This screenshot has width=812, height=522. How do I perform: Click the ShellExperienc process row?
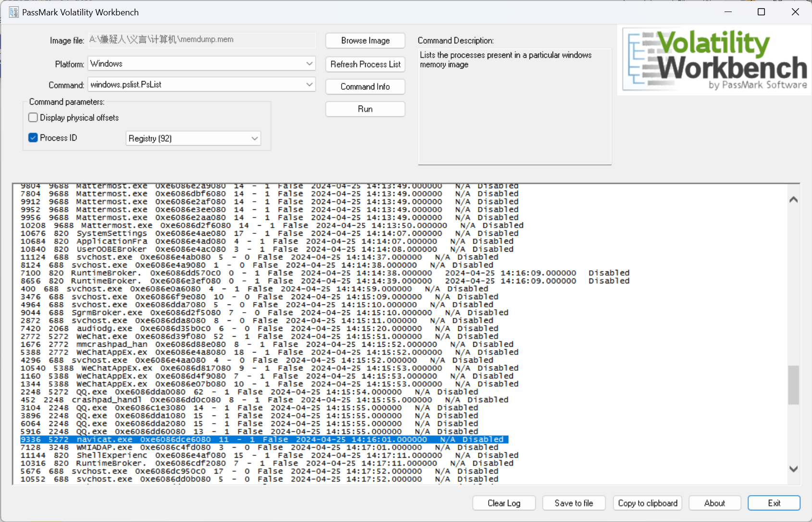click(x=270, y=455)
